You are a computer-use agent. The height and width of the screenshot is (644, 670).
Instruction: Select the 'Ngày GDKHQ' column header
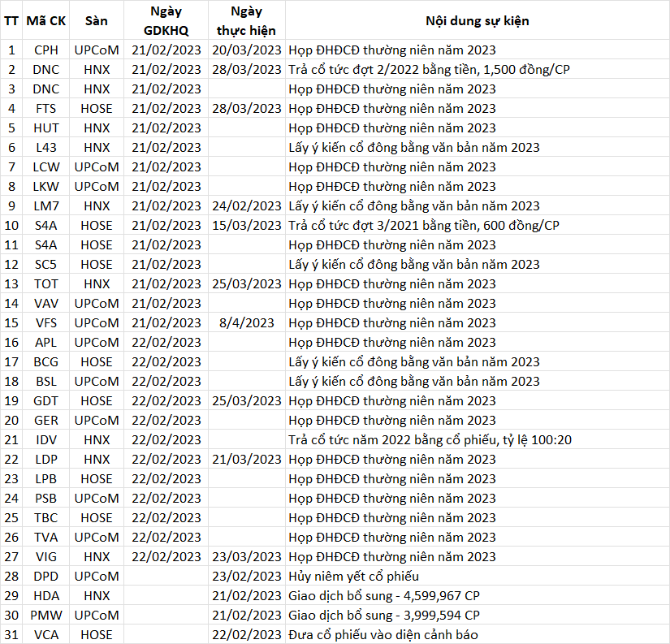tap(166, 20)
